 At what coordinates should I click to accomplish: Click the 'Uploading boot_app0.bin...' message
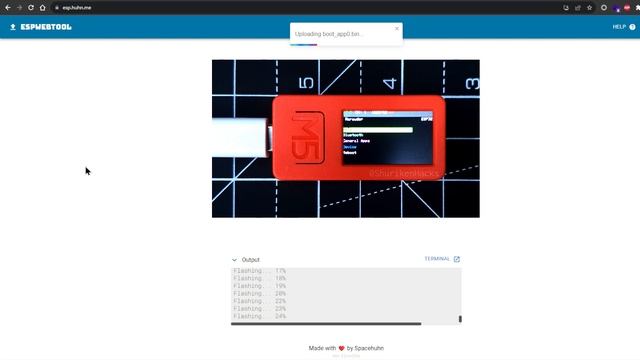pyautogui.click(x=329, y=34)
